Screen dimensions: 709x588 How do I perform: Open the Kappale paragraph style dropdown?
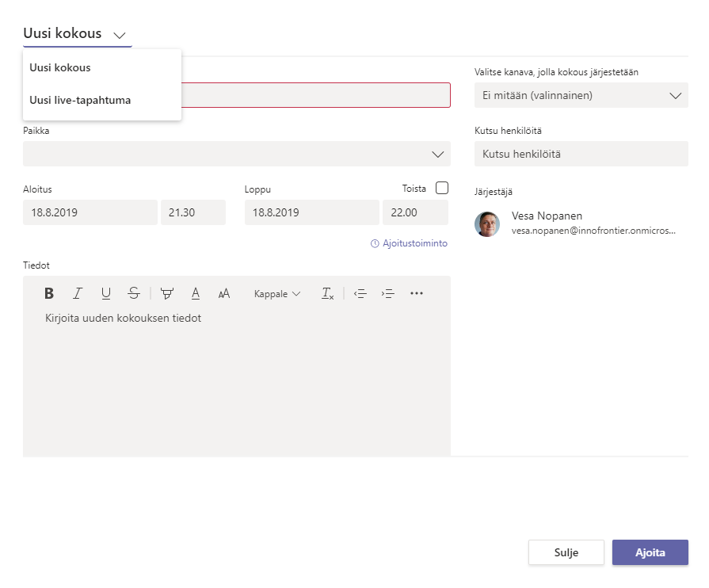click(x=277, y=293)
